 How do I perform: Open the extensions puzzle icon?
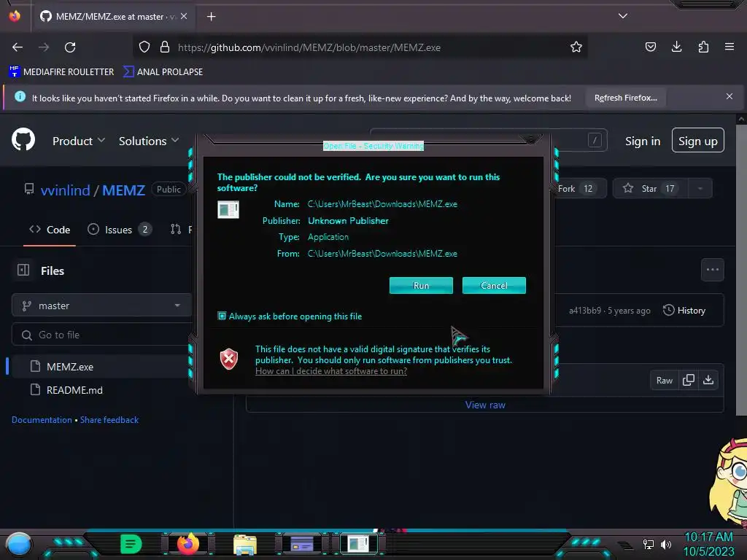coord(703,47)
